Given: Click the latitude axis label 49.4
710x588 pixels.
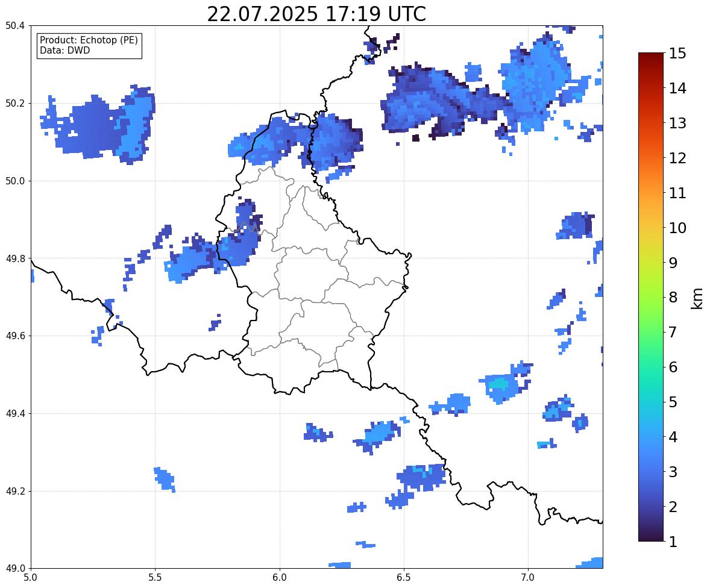Looking at the screenshot, I should click(x=15, y=414).
